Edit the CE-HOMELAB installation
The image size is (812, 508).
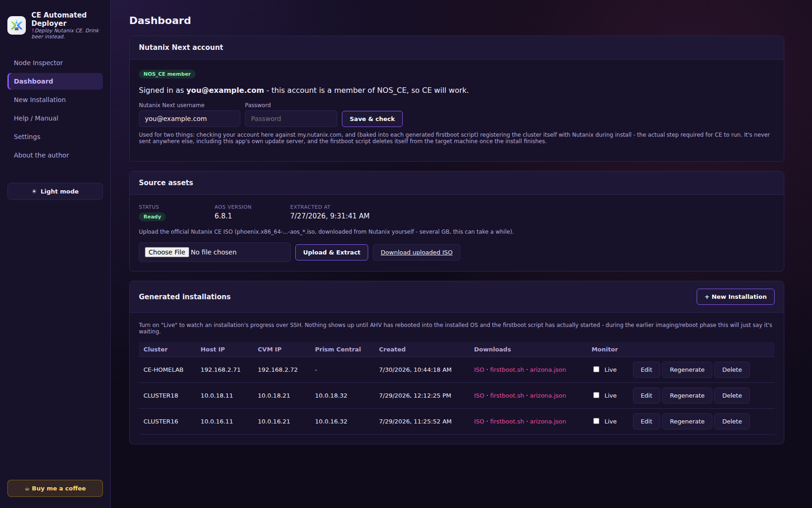point(646,369)
